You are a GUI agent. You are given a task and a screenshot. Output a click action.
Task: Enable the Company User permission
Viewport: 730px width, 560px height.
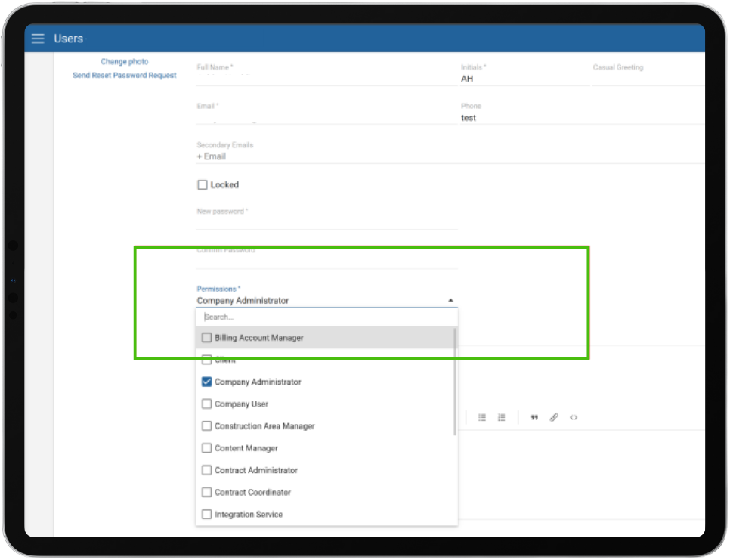click(207, 404)
